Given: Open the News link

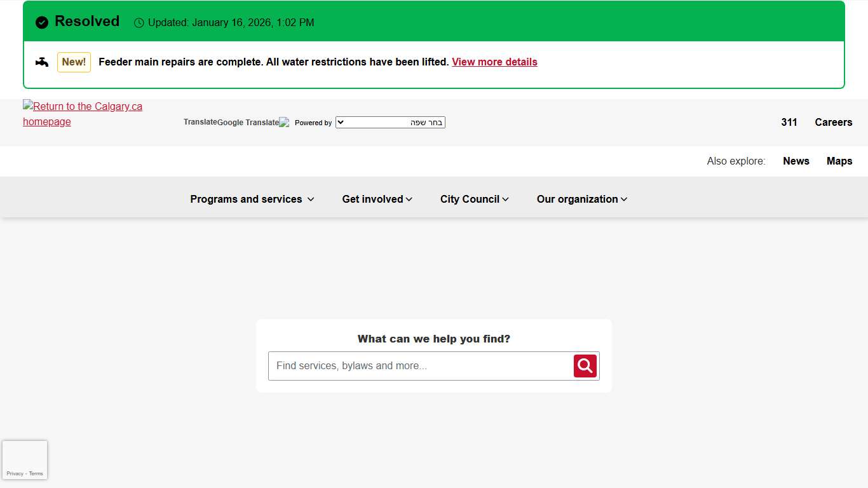Looking at the screenshot, I should [796, 161].
